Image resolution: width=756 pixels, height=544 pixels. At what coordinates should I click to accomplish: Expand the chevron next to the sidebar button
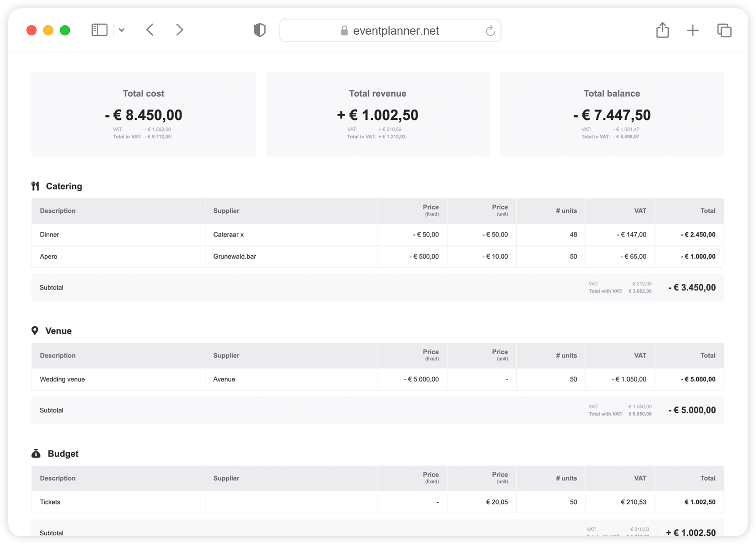(x=122, y=30)
